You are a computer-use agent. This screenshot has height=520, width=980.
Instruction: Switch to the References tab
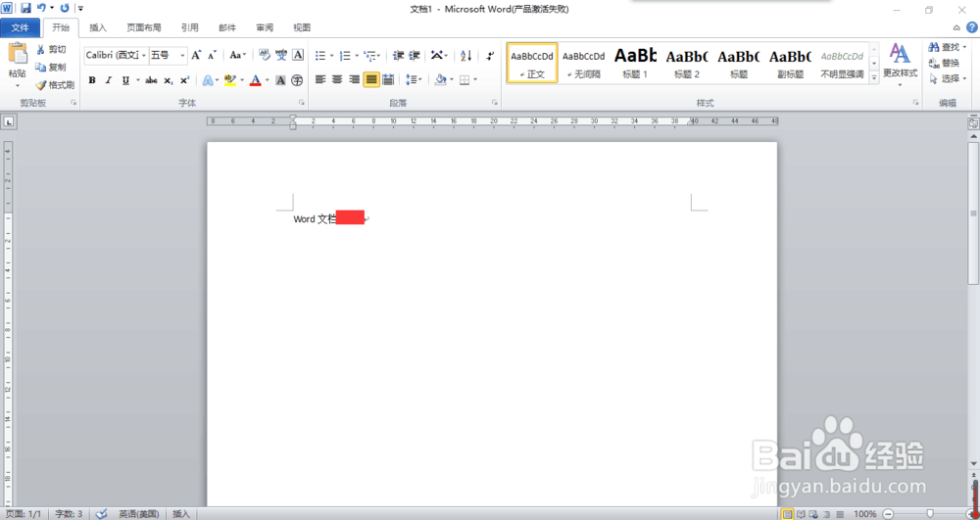[190, 27]
